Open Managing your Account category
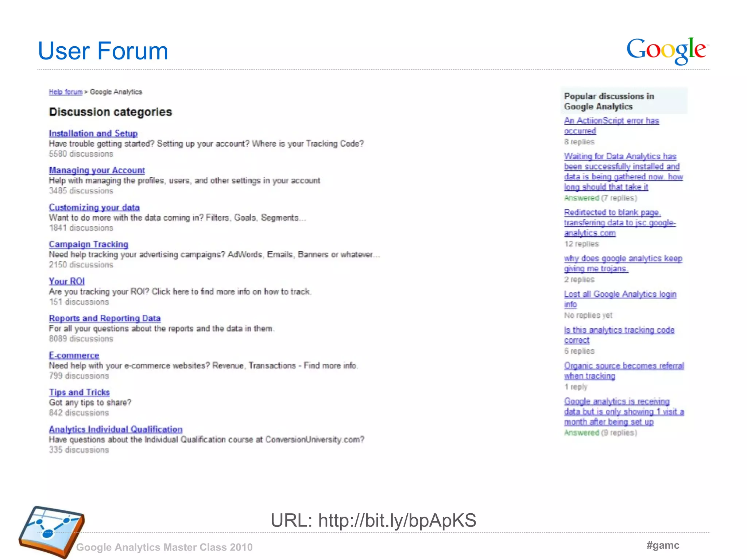The width and height of the screenshot is (747, 560). [97, 170]
